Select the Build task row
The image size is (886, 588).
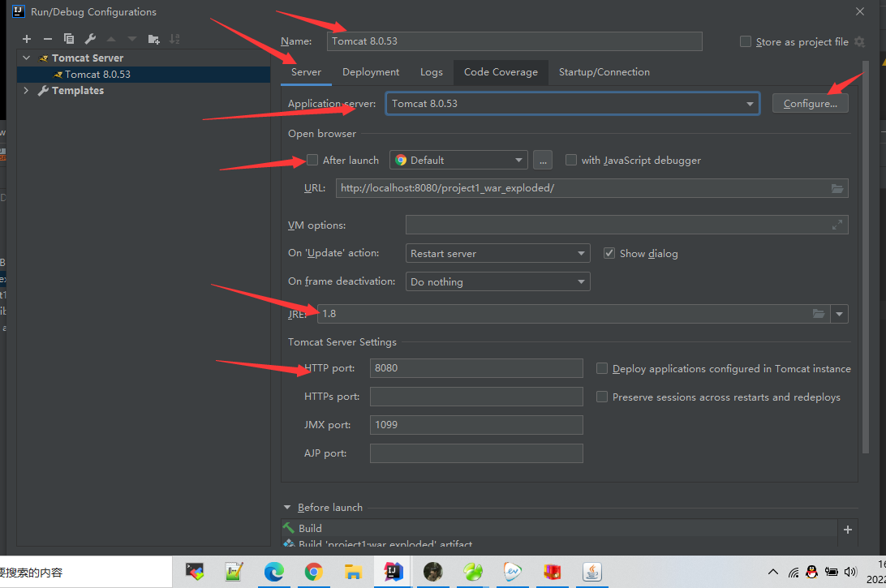click(x=559, y=528)
